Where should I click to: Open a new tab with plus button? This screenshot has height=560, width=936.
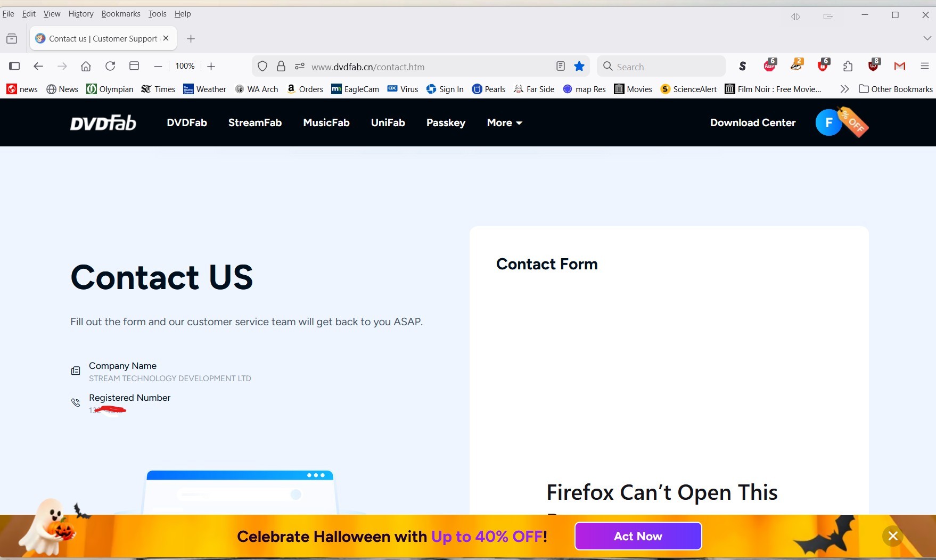click(191, 38)
